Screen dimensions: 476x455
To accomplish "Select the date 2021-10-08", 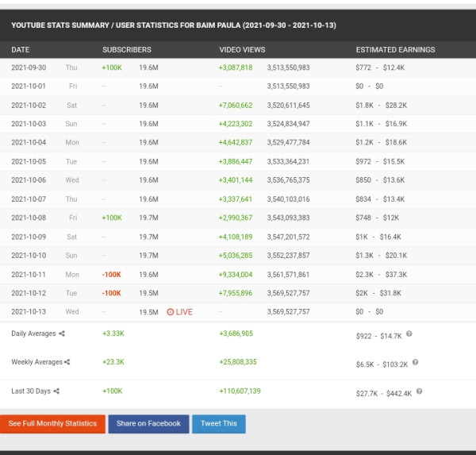I will click(29, 218).
